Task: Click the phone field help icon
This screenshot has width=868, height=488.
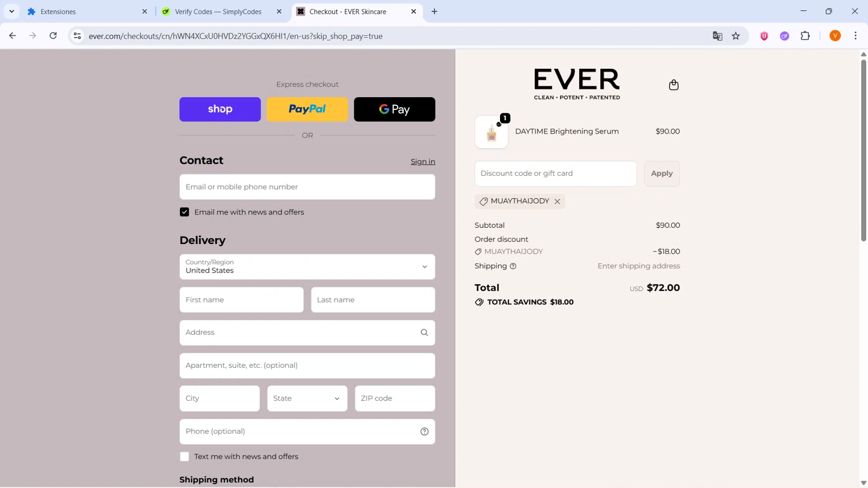Action: (424, 431)
